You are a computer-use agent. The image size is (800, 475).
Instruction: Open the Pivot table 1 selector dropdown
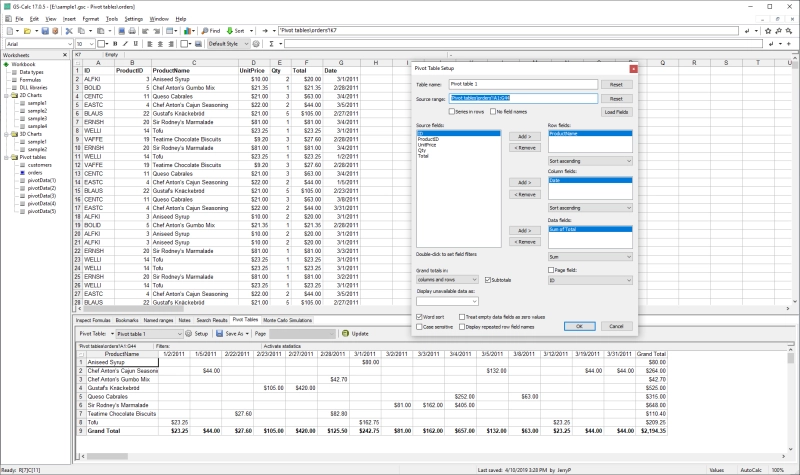[x=149, y=334]
